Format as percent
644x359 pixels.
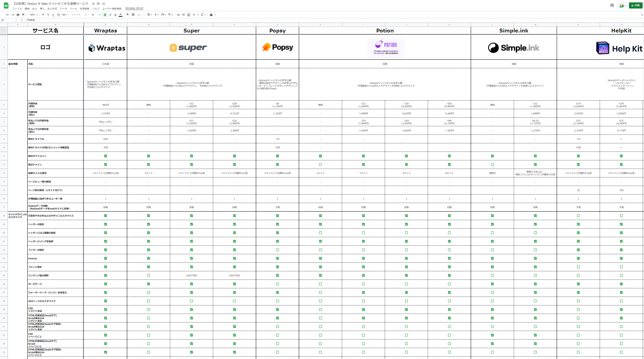point(48,15)
